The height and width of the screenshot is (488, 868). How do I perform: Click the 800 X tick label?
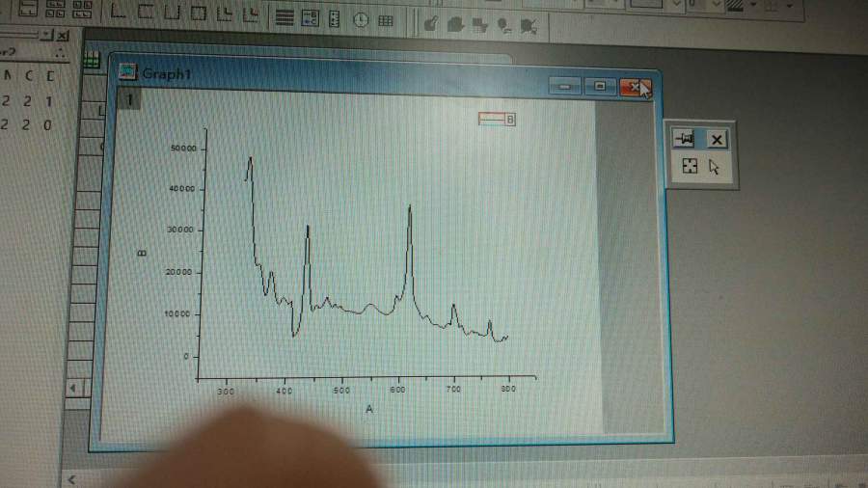[x=508, y=389]
